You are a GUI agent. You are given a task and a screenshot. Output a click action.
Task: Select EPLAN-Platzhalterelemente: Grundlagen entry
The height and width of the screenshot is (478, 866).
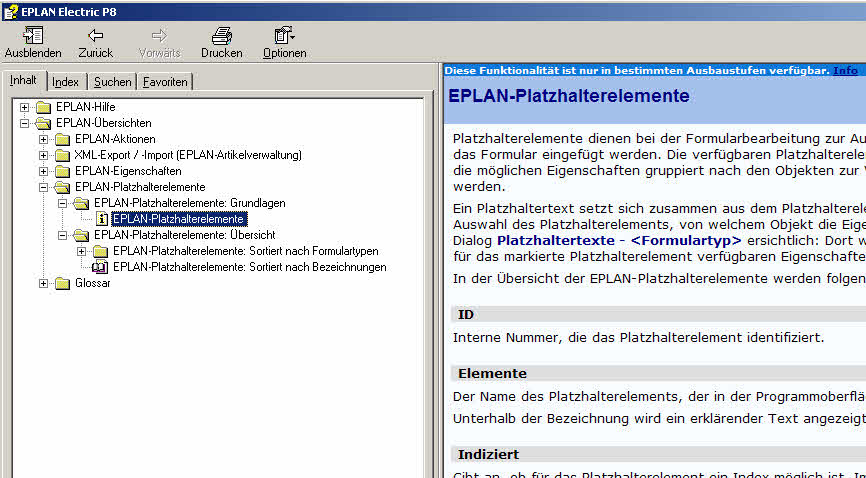point(189,203)
